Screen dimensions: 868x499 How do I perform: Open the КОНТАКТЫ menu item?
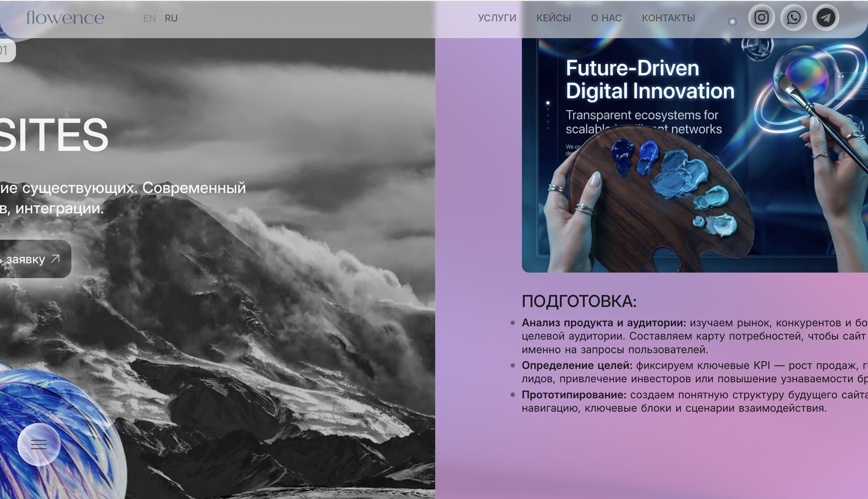[669, 18]
